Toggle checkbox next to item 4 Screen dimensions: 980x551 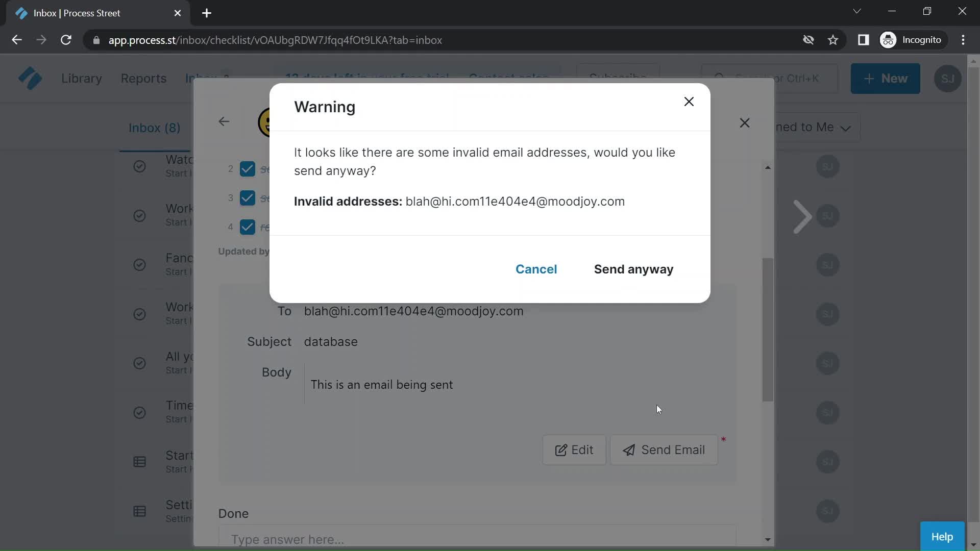coord(247,226)
